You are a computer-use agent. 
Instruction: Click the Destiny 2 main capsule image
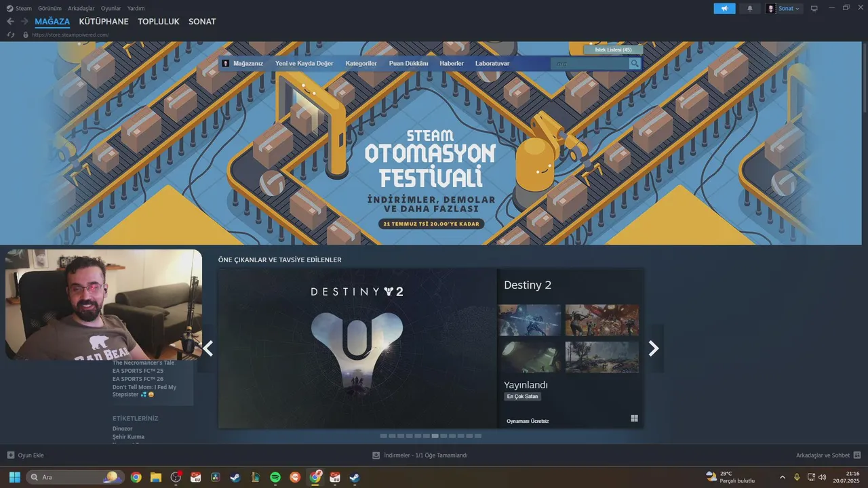click(x=357, y=348)
